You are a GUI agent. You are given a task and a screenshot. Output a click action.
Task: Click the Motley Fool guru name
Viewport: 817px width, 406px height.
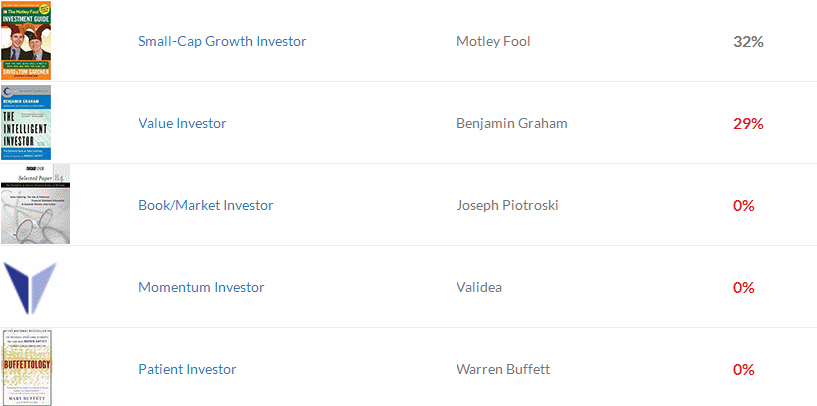click(493, 42)
